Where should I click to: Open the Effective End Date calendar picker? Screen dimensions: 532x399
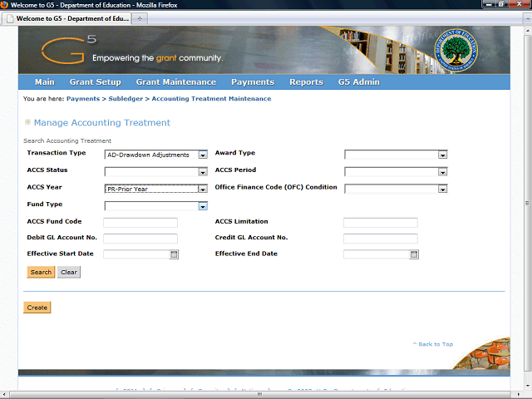coord(414,254)
